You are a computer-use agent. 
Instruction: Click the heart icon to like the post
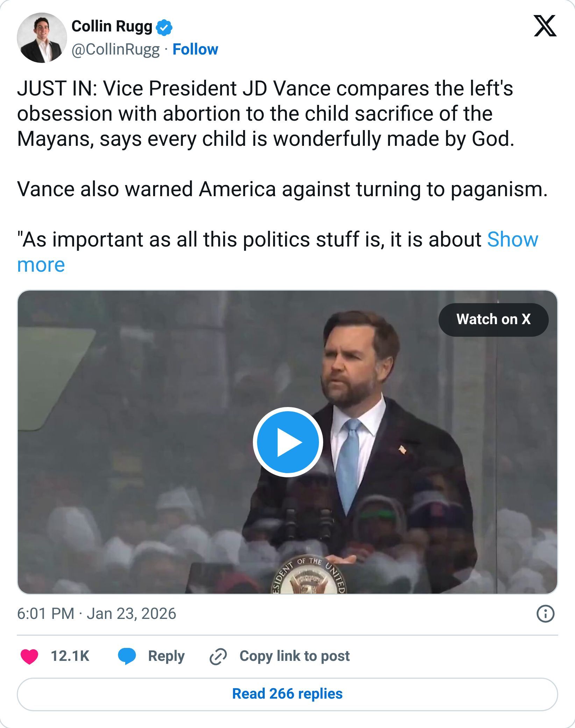pos(30,656)
